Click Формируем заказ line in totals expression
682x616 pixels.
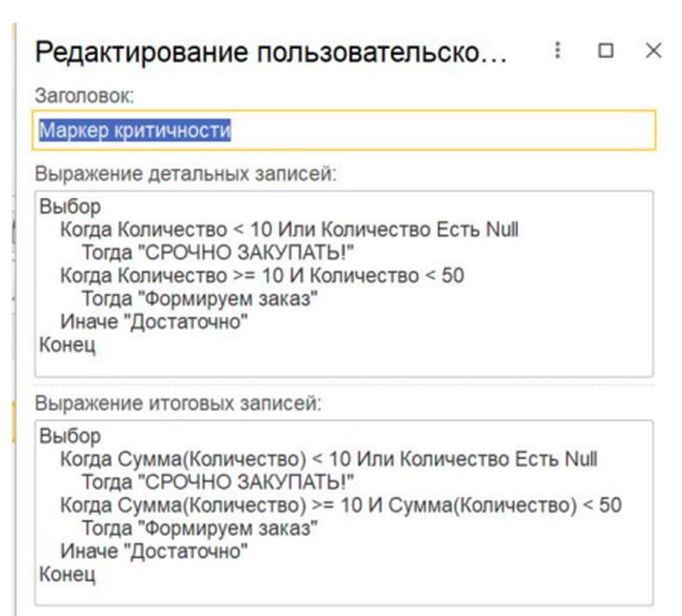coord(200,529)
